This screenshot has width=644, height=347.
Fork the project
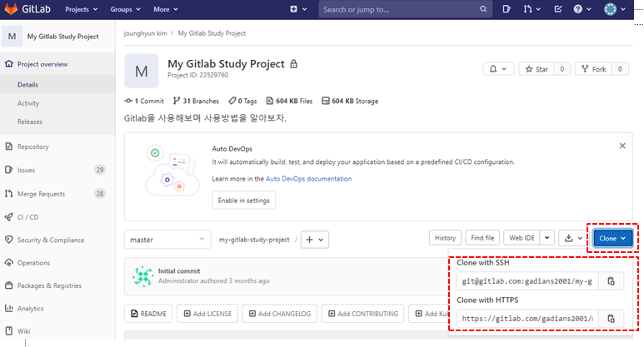click(x=593, y=69)
